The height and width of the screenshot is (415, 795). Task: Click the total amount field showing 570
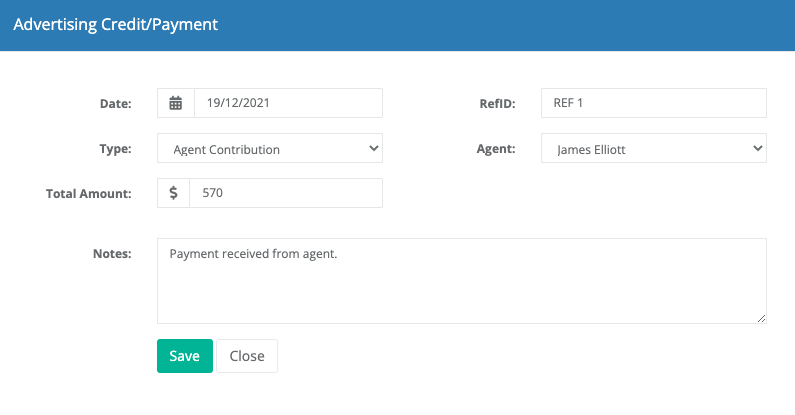coord(286,193)
